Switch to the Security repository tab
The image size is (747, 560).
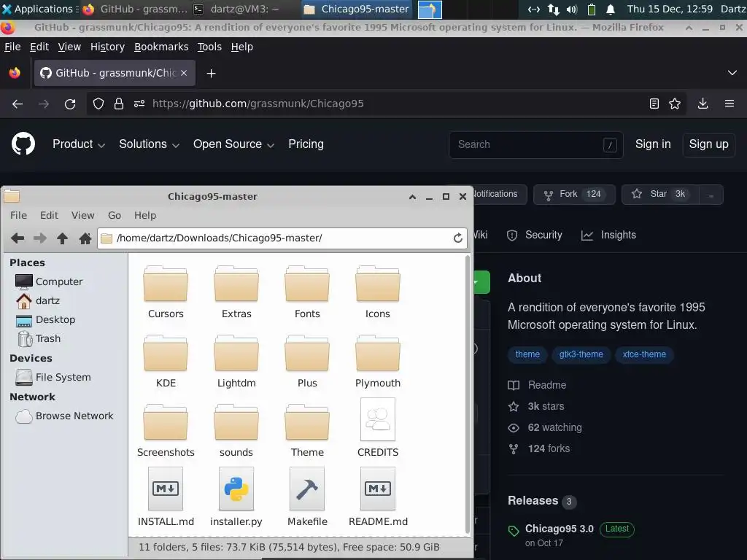click(x=535, y=235)
